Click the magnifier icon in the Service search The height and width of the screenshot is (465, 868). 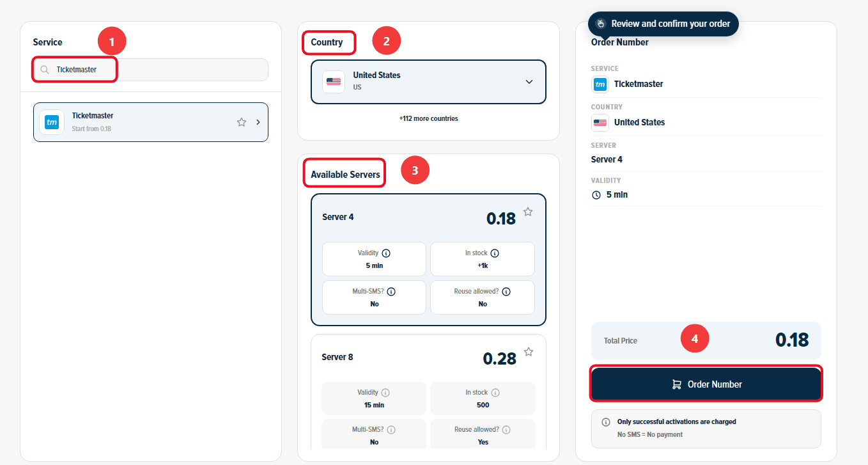coord(44,70)
